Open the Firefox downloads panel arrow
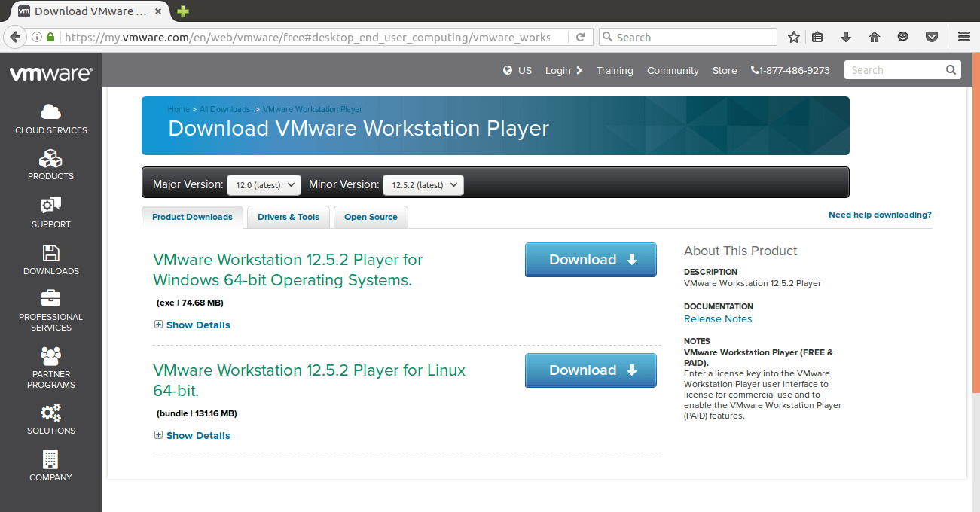Viewport: 980px width, 512px height. tap(846, 37)
